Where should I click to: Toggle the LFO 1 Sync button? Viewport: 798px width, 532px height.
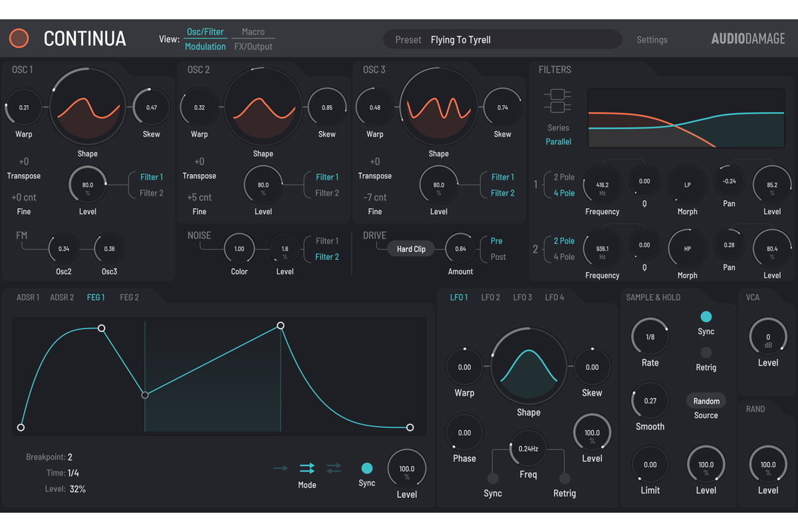pyautogui.click(x=493, y=478)
